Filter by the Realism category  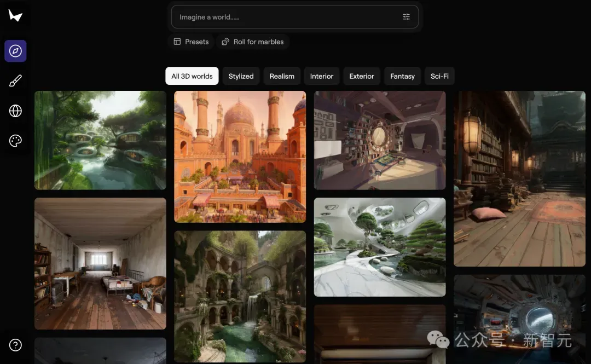[x=282, y=76]
